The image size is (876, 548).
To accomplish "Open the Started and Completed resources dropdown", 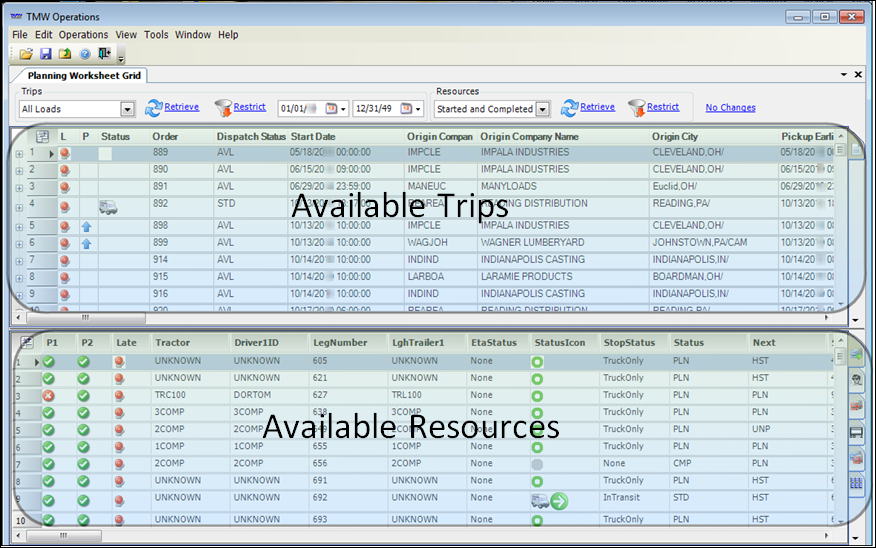I will pos(542,109).
